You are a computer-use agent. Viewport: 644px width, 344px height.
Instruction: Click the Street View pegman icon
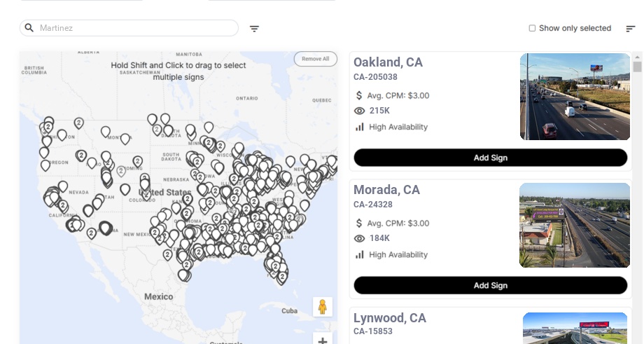(x=322, y=307)
